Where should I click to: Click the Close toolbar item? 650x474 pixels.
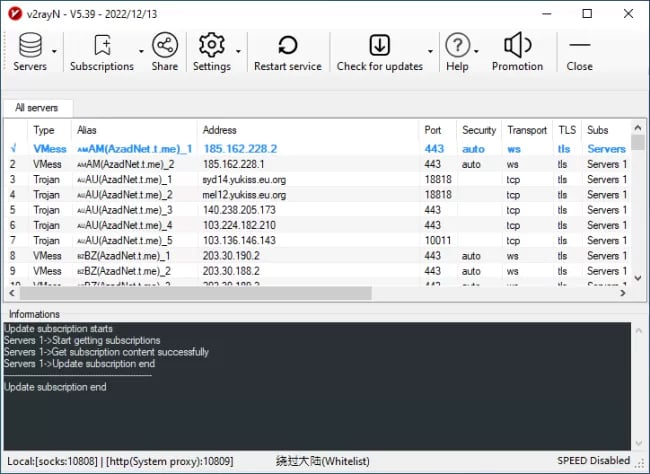pos(580,52)
